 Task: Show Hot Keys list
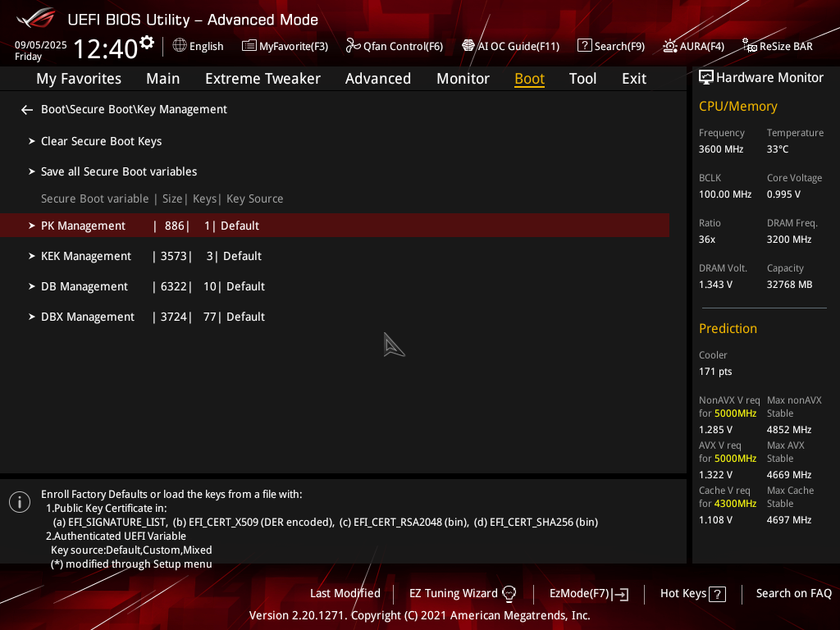(683, 594)
